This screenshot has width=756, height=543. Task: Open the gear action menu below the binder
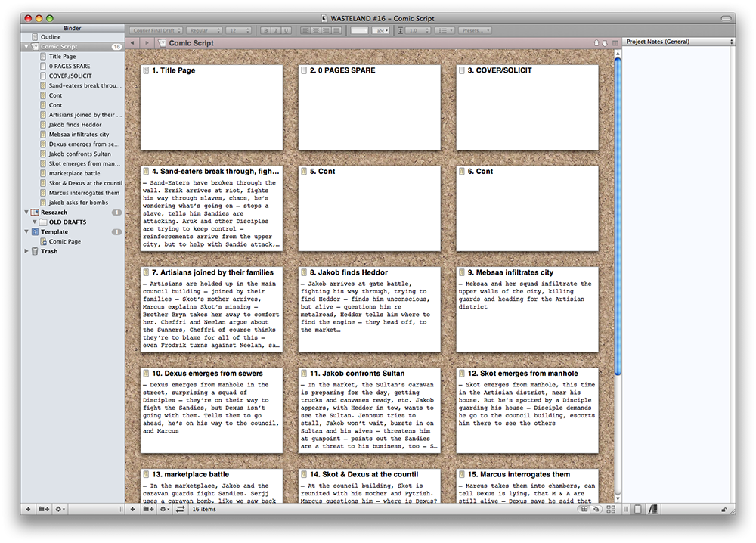click(x=60, y=510)
